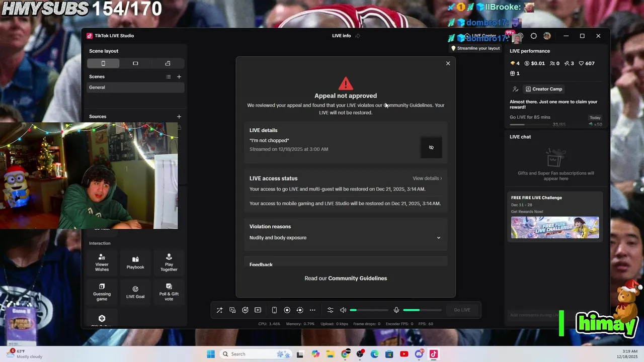Viewport: 644px width, 362px height.
Task: Open LIVE Center
Action: pos(480,36)
